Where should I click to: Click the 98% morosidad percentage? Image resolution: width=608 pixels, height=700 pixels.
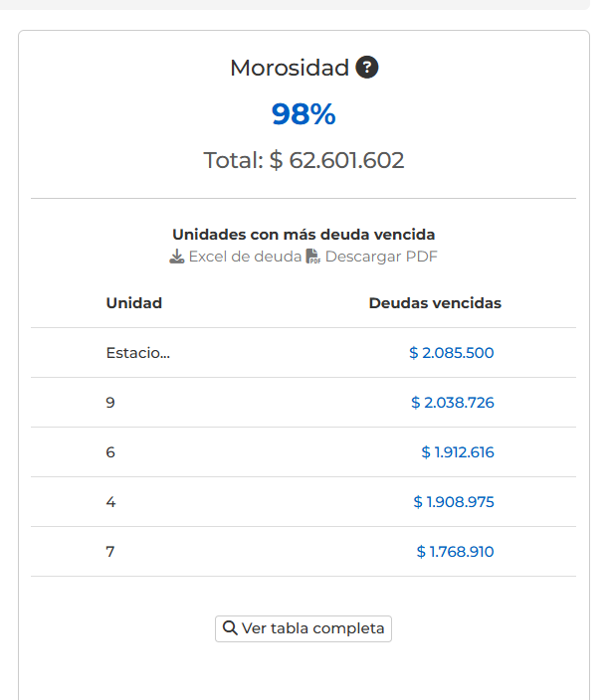pos(304,113)
